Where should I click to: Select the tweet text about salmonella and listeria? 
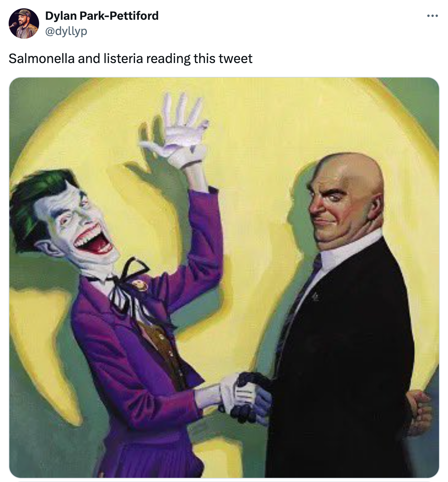click(x=131, y=59)
